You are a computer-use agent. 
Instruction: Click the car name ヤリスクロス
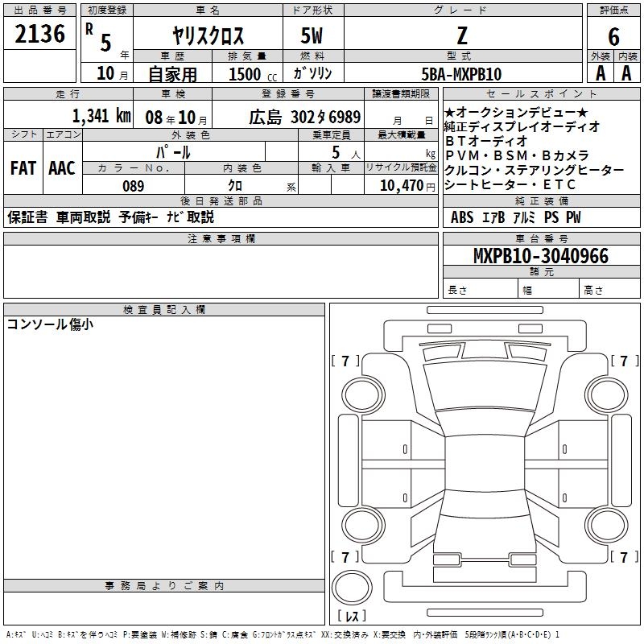[x=208, y=35]
